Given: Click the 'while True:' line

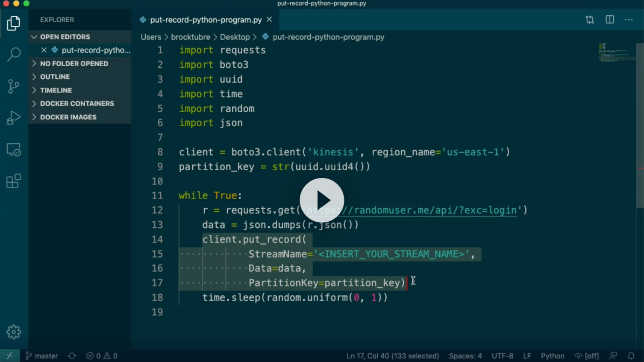Looking at the screenshot, I should [210, 196].
